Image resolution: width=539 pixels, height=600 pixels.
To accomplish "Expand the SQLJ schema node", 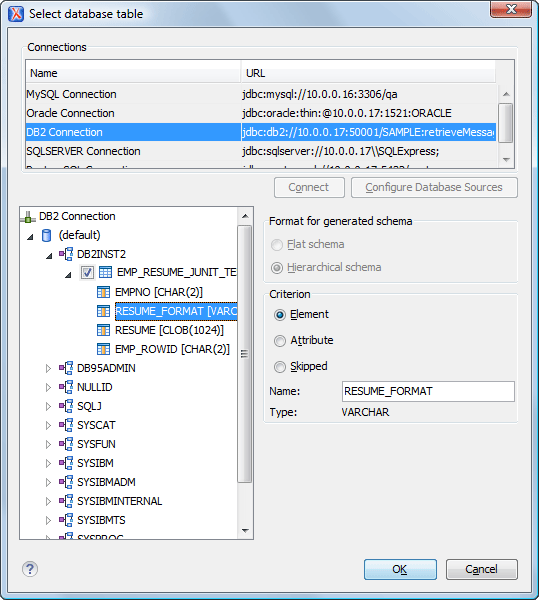I will pyautogui.click(x=48, y=406).
